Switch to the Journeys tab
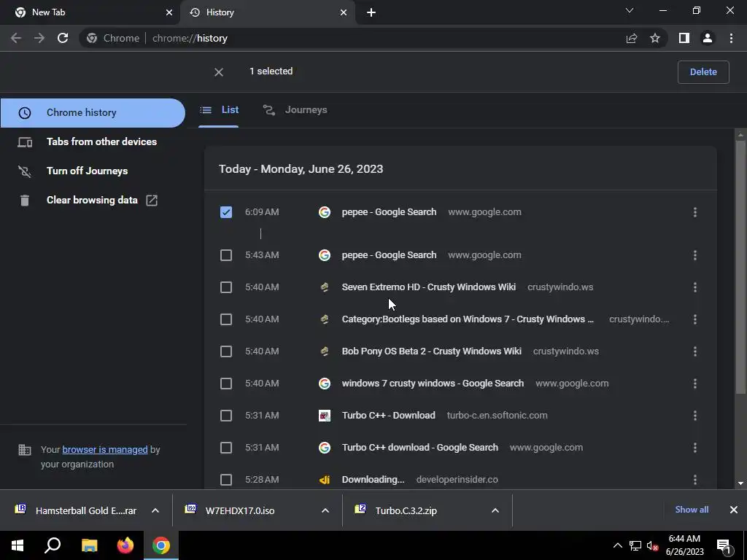Viewport: 747px width, 560px height. [295, 110]
